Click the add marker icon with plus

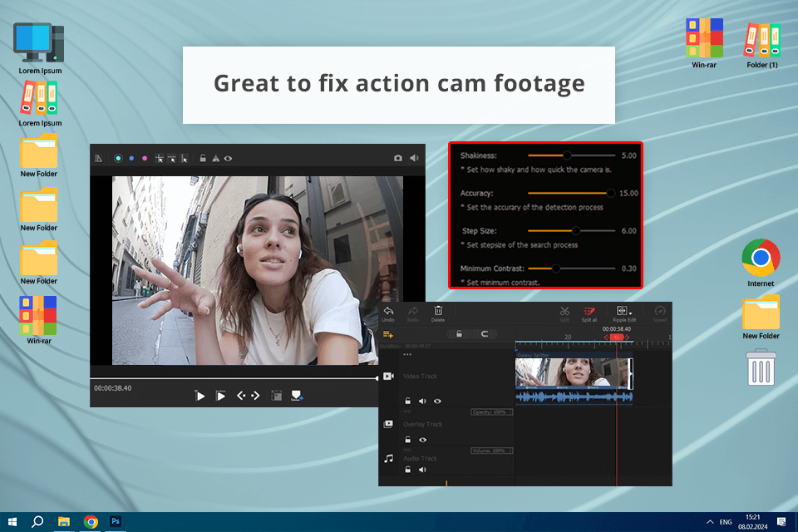[x=298, y=396]
